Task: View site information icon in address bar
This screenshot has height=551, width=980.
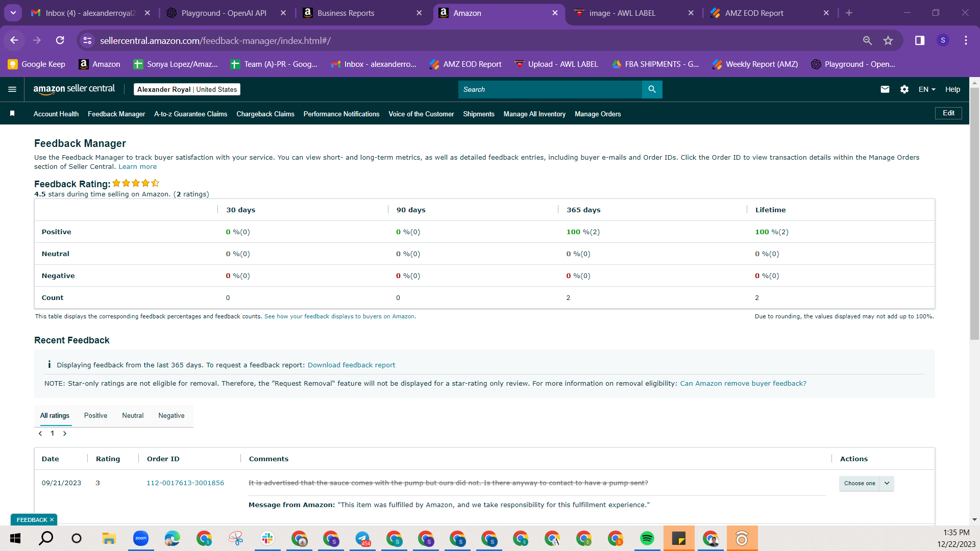Action: click(87, 40)
